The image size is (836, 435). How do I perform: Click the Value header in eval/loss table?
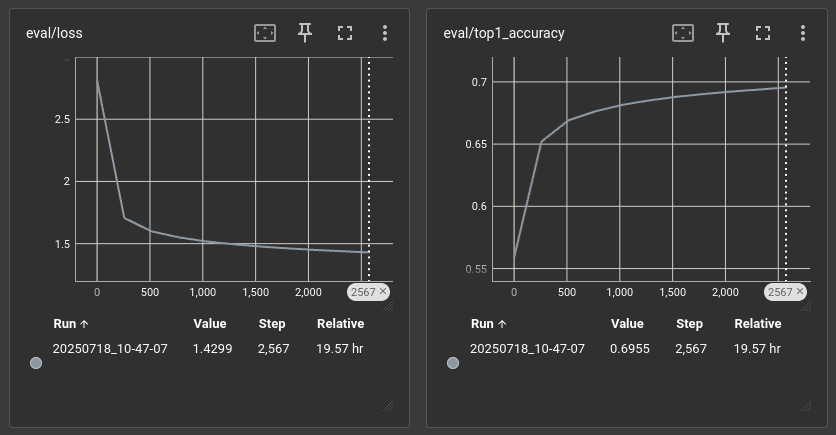210,324
